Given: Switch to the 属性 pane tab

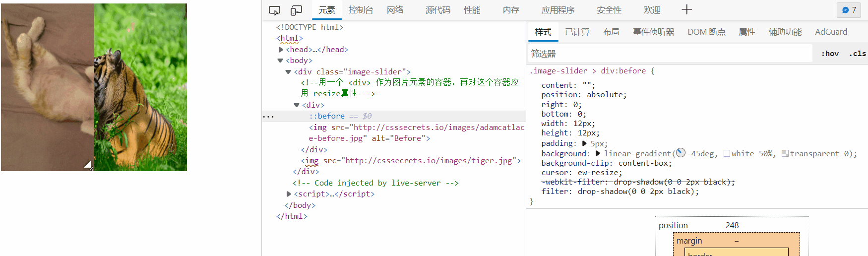Looking at the screenshot, I should click(747, 32).
